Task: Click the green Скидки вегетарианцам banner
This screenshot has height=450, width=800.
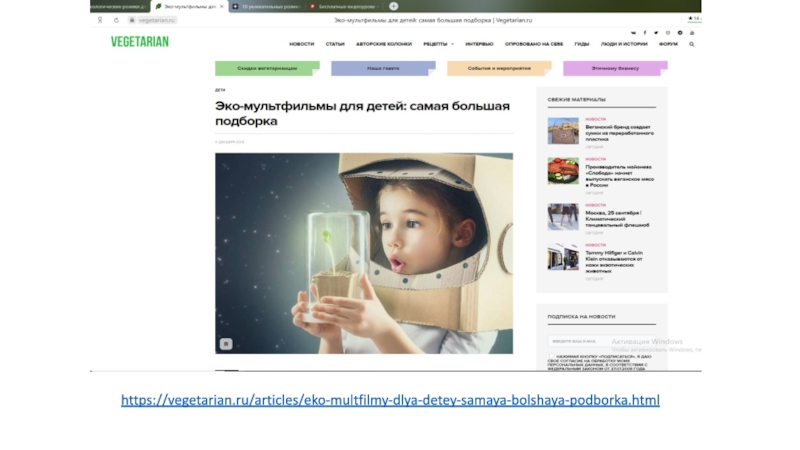Action: click(x=267, y=68)
